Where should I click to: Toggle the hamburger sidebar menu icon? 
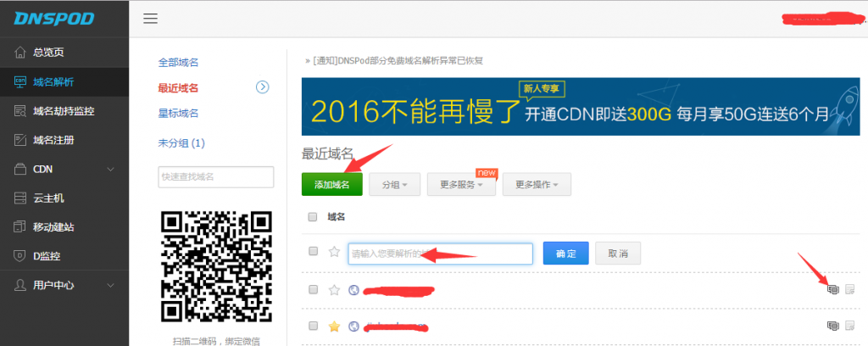[151, 19]
